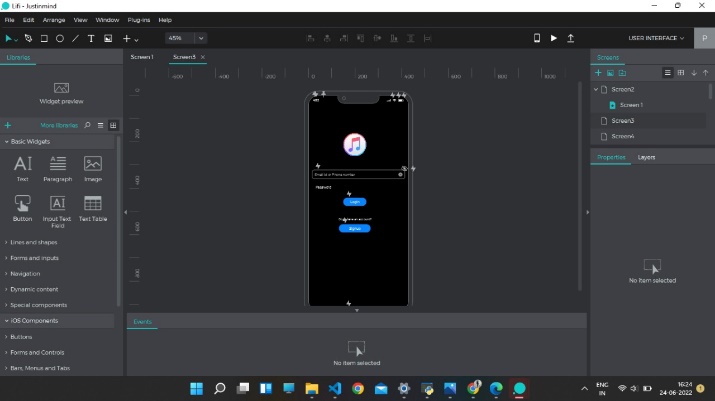Viewport: 715px width, 401px height.
Task: Open the Edit menu
Action: [28, 20]
